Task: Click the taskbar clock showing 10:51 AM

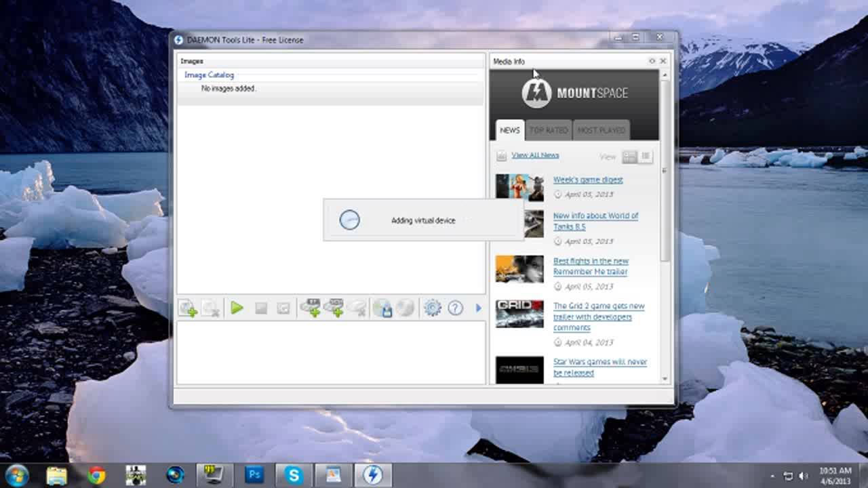Action: (x=835, y=475)
